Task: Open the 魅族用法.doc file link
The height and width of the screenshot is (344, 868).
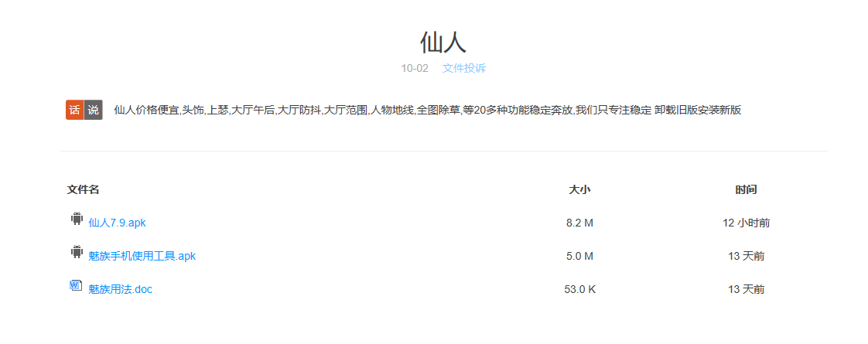Action: [x=120, y=289]
